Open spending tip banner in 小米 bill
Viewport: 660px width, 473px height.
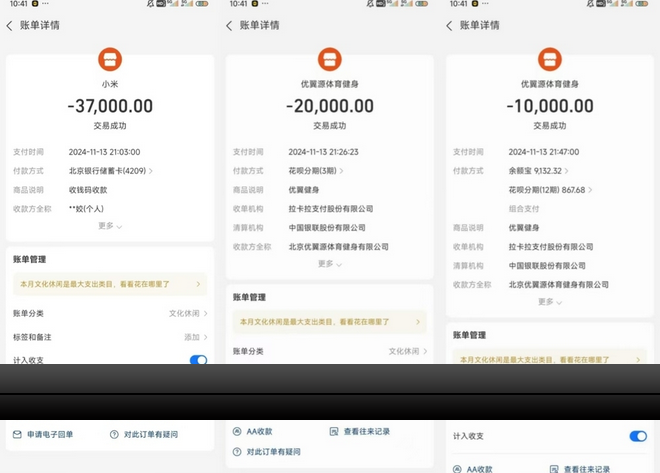110,284
